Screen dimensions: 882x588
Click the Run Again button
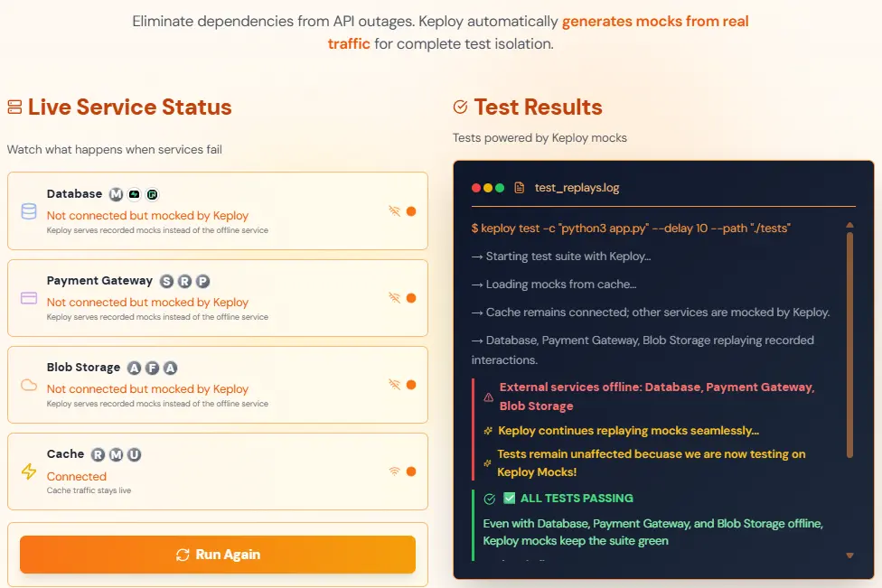coord(218,555)
